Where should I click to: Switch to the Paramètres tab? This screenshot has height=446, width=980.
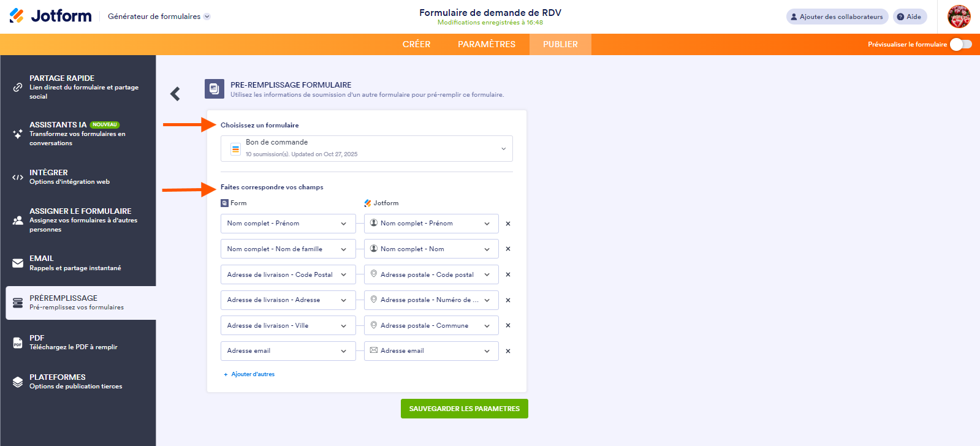pos(487,44)
